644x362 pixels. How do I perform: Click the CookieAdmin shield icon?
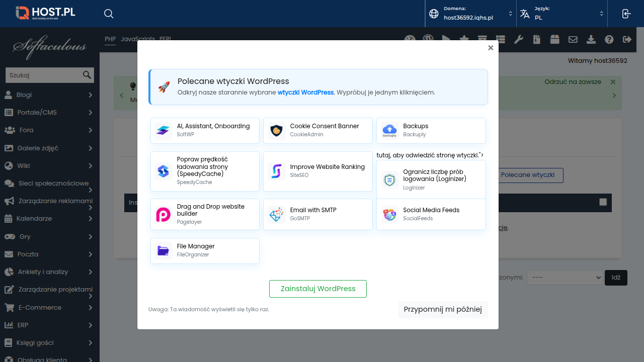(277, 130)
